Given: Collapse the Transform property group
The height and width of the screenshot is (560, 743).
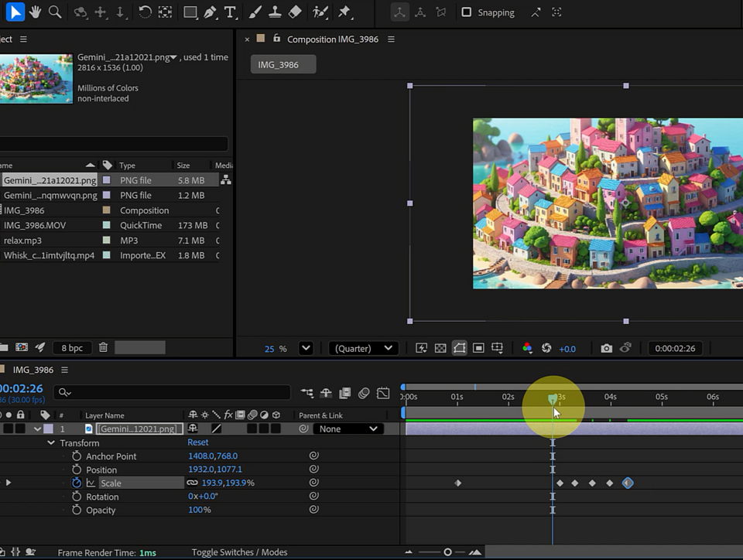Looking at the screenshot, I should click(51, 443).
